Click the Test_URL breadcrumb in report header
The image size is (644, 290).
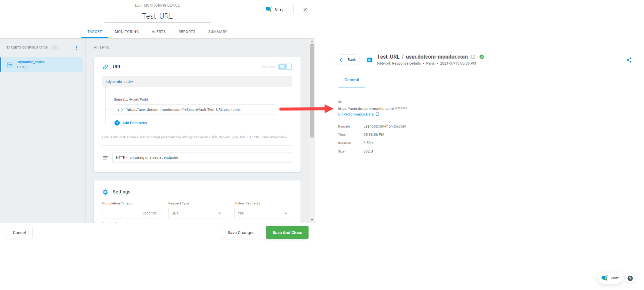(x=388, y=57)
